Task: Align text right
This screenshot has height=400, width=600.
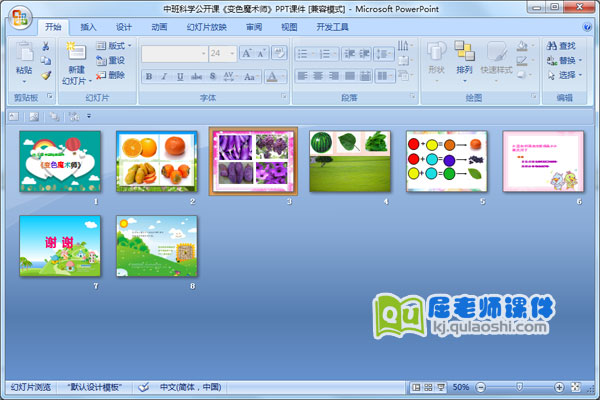Action: 334,76
